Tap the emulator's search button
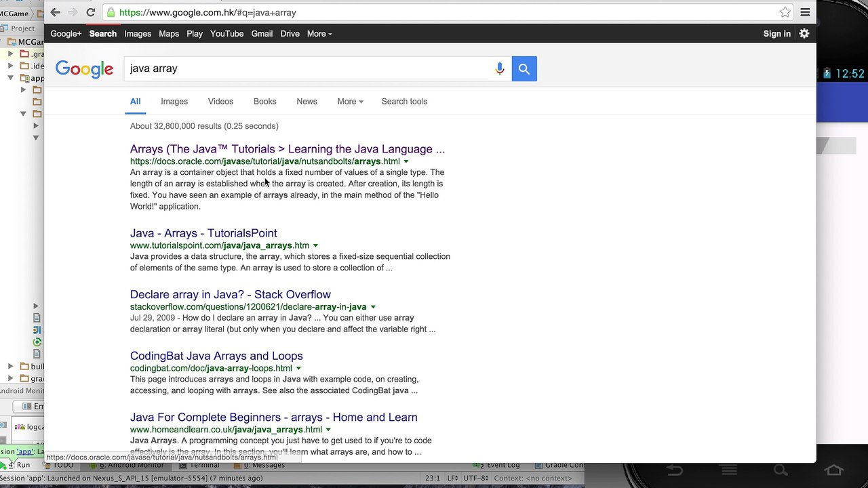 pyautogui.click(x=781, y=470)
